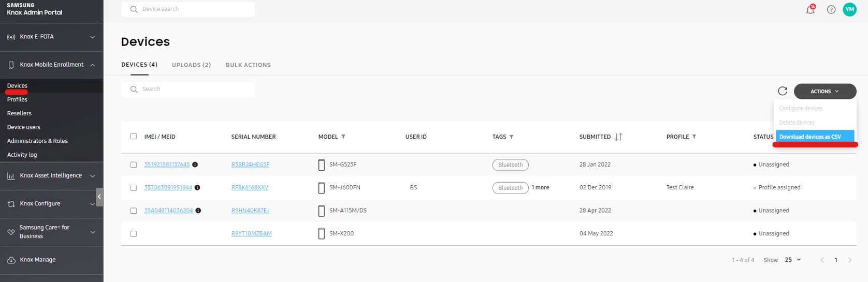Click info icon next to IMEI 357063091951944

(x=197, y=187)
